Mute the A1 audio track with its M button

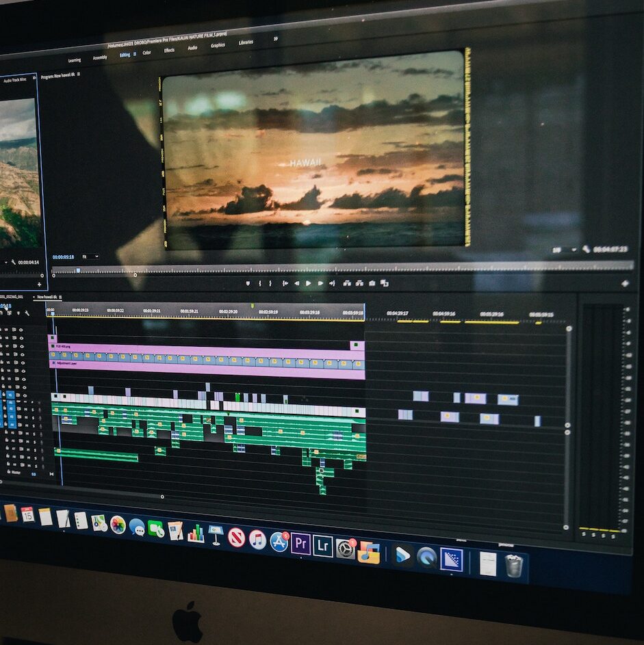click(x=26, y=402)
